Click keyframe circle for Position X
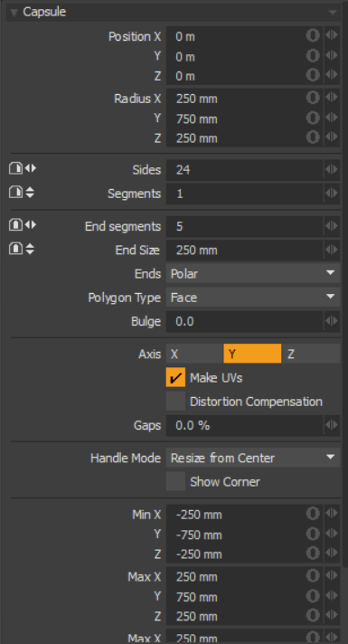The height and width of the screenshot is (644, 348). pyautogui.click(x=313, y=35)
